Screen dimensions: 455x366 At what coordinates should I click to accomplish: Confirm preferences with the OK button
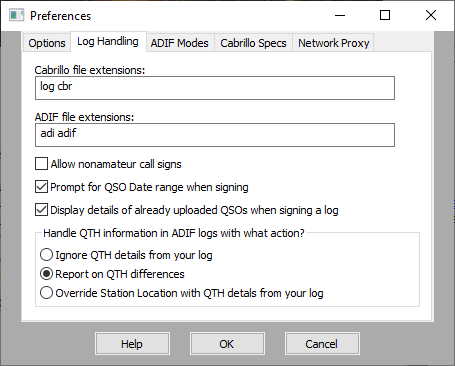tap(227, 343)
